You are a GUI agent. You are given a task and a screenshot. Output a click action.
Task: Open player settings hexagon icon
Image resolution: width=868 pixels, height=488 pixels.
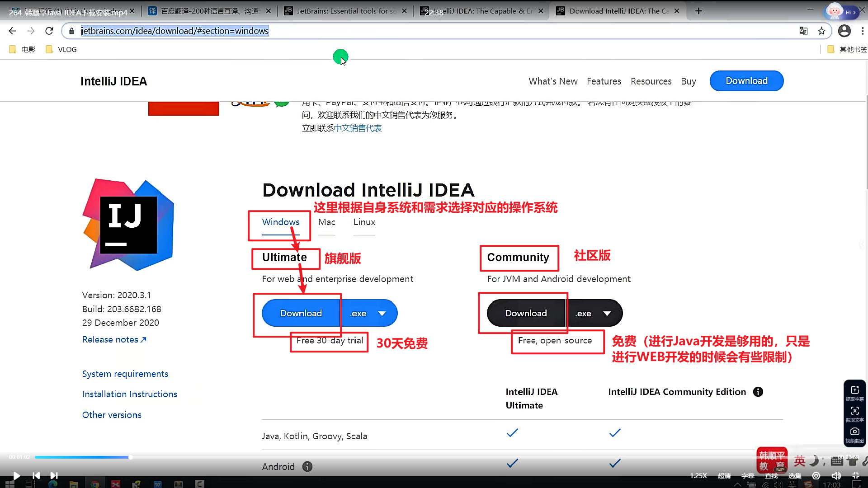point(816,475)
